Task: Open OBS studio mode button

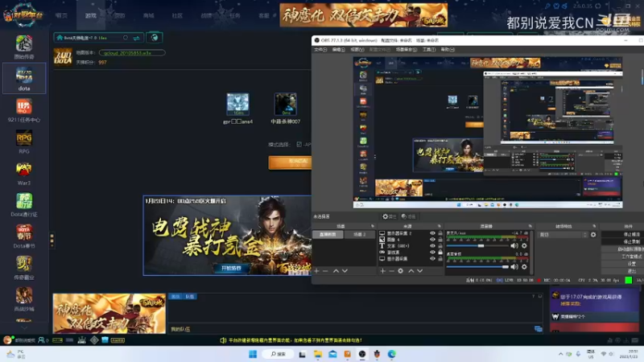Action: pyautogui.click(x=622, y=257)
